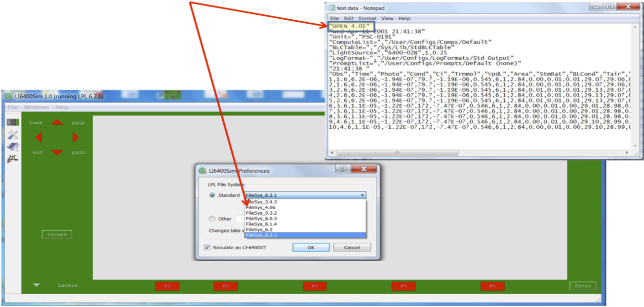Click the "Unit=","PSC-0191" line in Notepad
Screen dimensions: 644x307
pyautogui.click(x=362, y=37)
